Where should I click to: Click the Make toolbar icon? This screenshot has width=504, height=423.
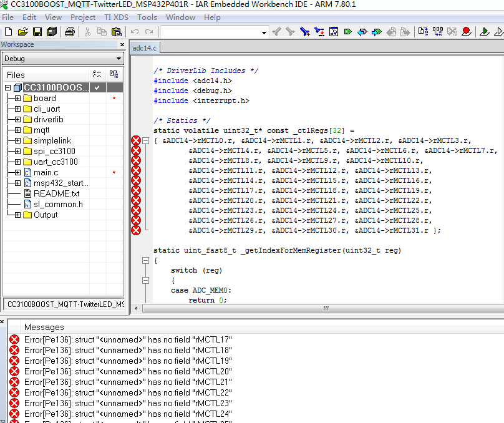click(x=437, y=32)
